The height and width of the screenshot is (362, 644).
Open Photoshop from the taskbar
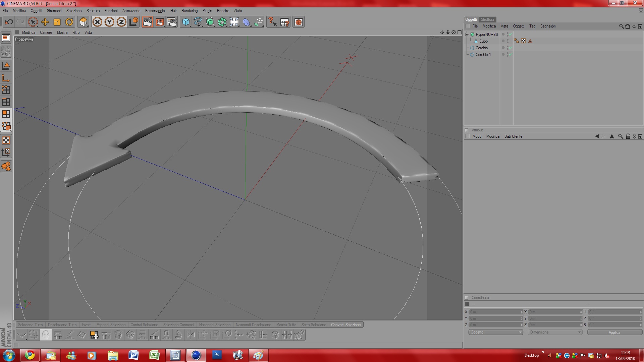point(217,355)
